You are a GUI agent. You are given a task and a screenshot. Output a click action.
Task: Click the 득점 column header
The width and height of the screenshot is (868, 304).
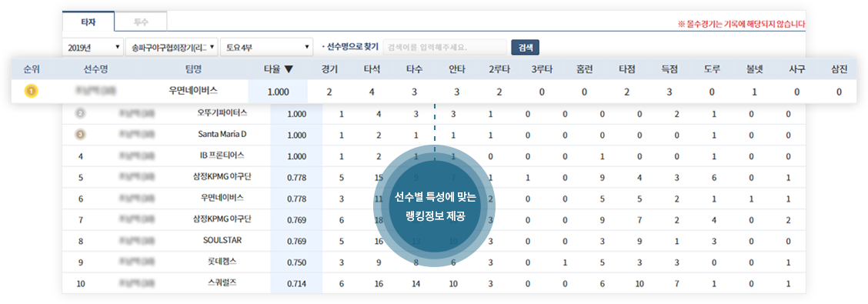[x=669, y=69]
